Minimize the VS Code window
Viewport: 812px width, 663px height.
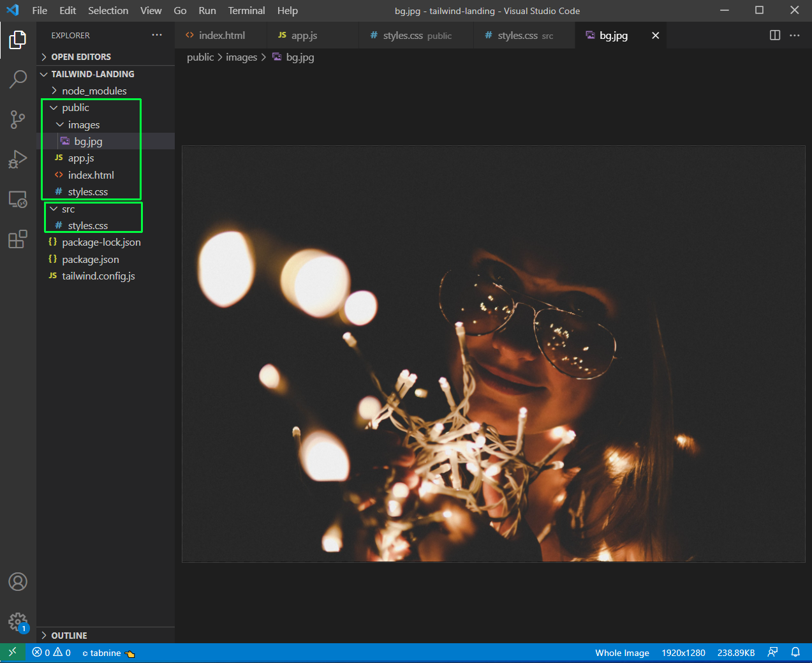[x=725, y=10]
